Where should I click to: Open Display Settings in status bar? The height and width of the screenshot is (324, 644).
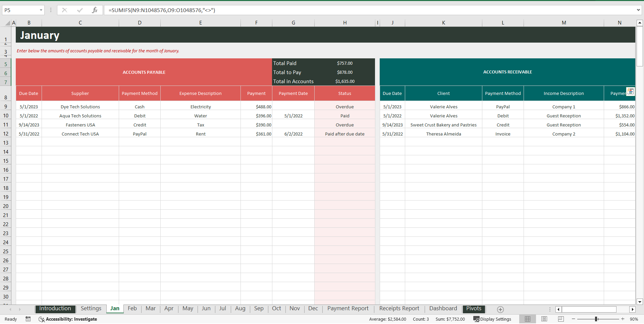(492, 319)
